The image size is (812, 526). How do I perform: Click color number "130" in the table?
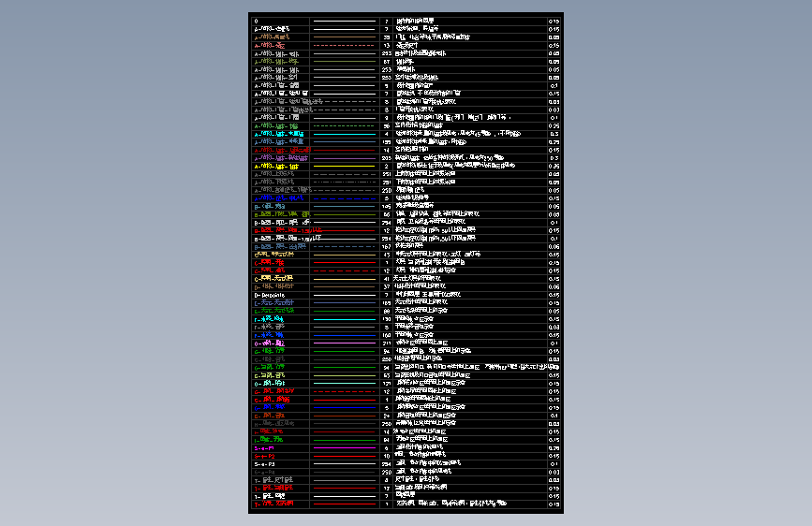386,319
